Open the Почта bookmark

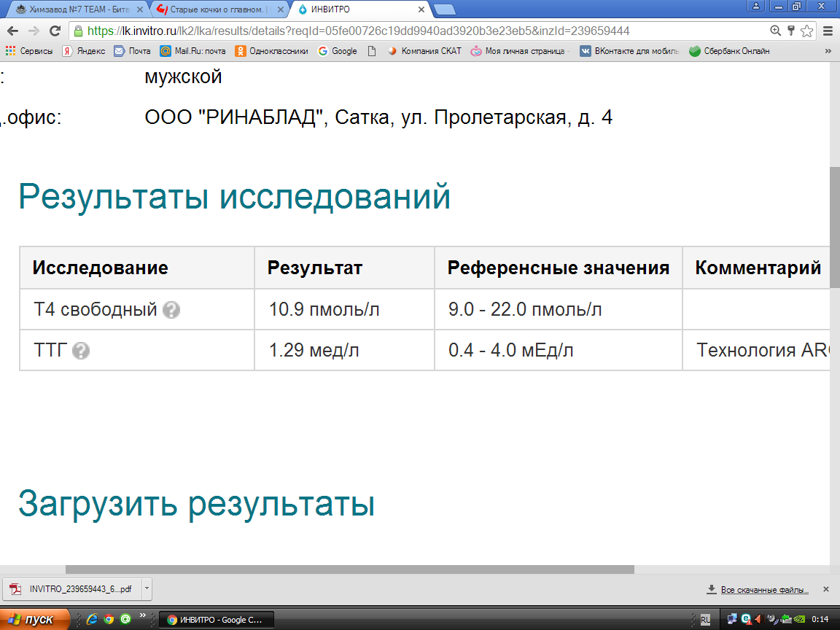[x=132, y=51]
